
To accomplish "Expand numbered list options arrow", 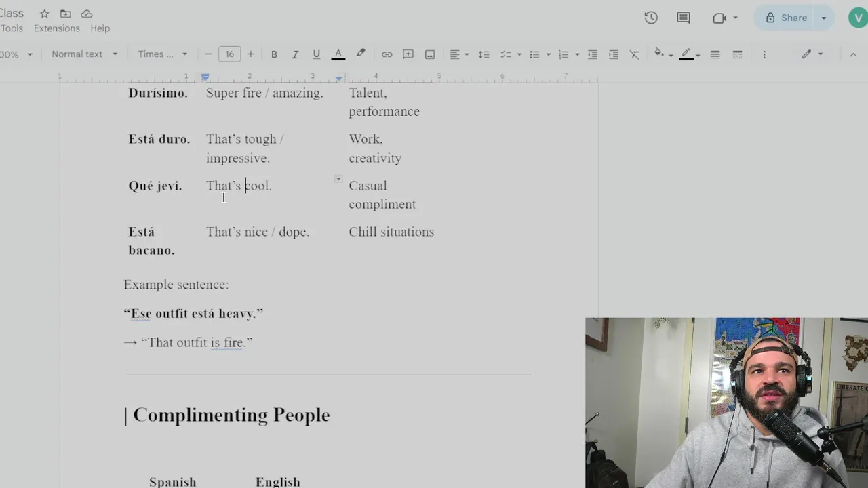I will [x=577, y=54].
